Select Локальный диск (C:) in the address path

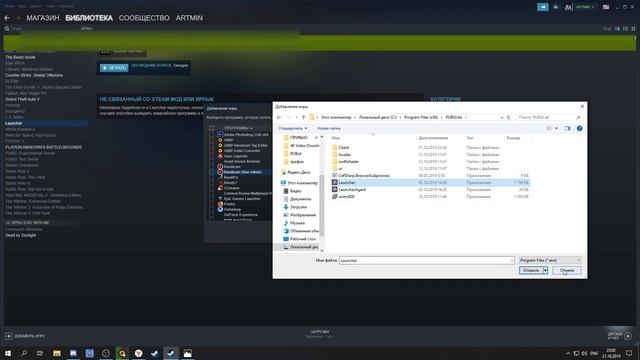378,117
